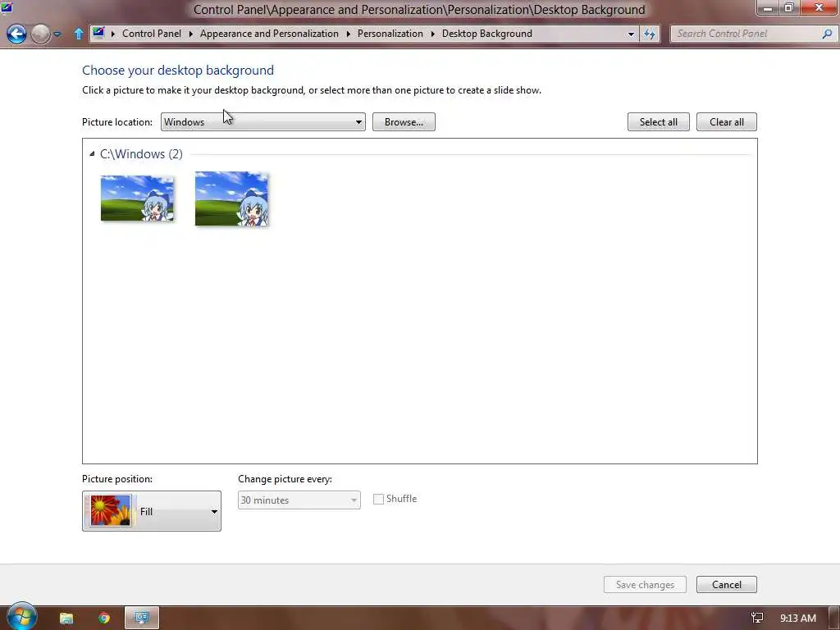Collapse the C:\Windows (2) group

pos(92,153)
